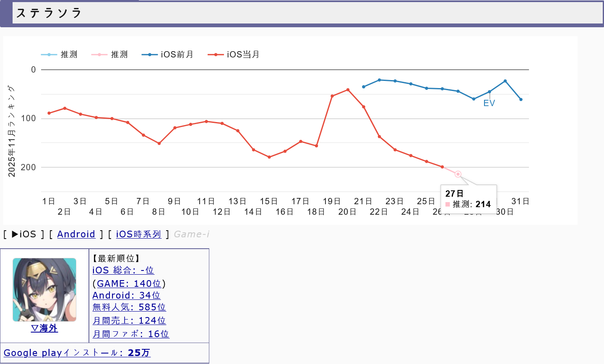The image size is (604, 364).
Task: Toggle the pink 推測 legend series
Action: coord(109,55)
